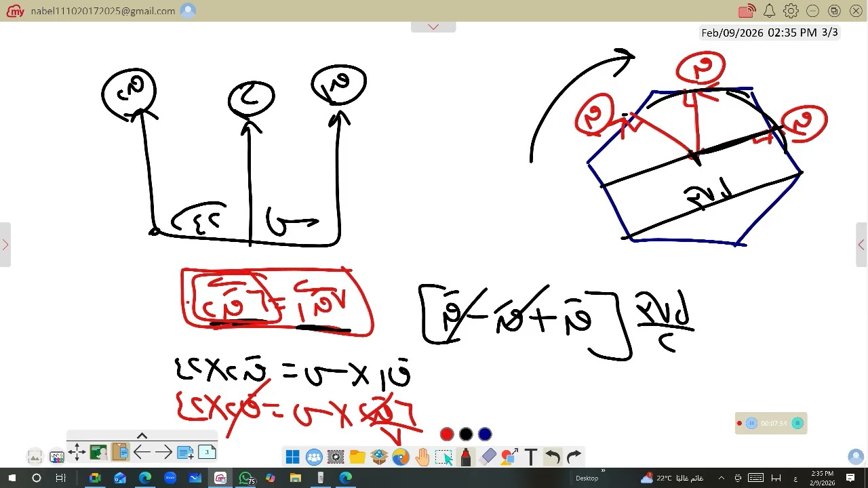Click the account email nabel11102017
Image resolution: width=868 pixels, height=488 pixels.
(103, 11)
